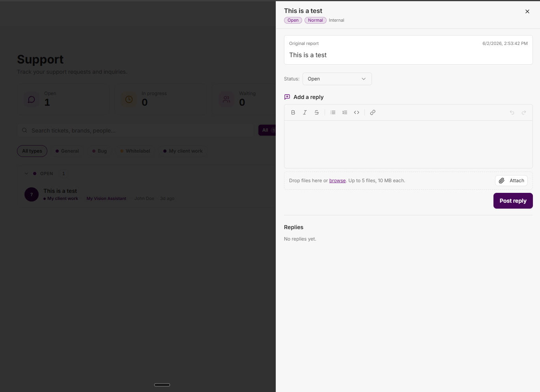Click the My client work ticket tag

coord(61,199)
